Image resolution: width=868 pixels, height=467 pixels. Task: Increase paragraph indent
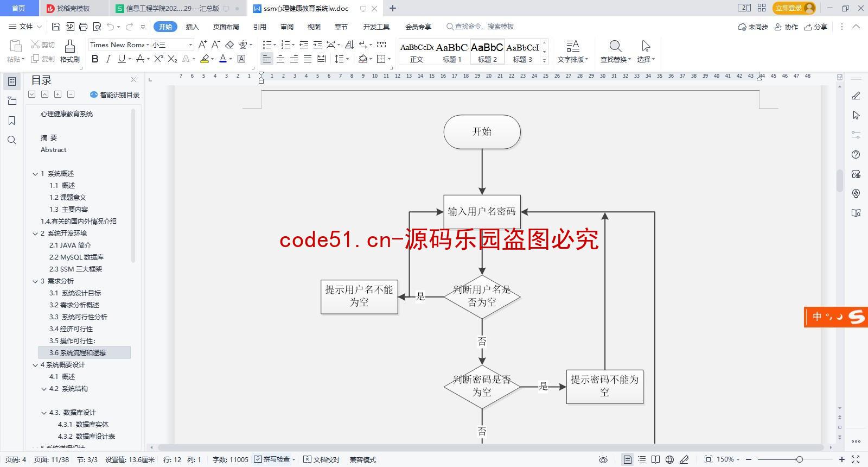317,45
